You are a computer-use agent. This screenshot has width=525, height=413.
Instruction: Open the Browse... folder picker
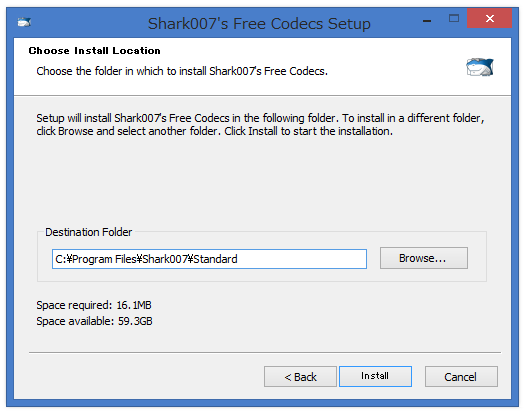424,258
